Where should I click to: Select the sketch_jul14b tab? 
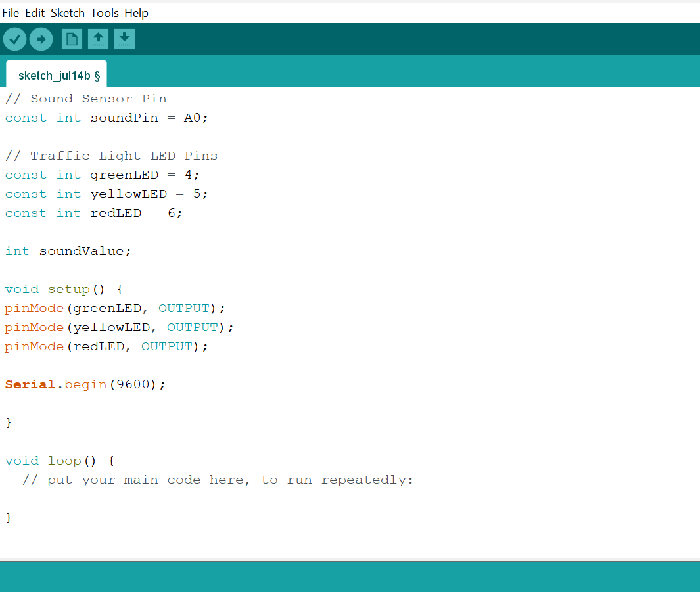point(57,75)
